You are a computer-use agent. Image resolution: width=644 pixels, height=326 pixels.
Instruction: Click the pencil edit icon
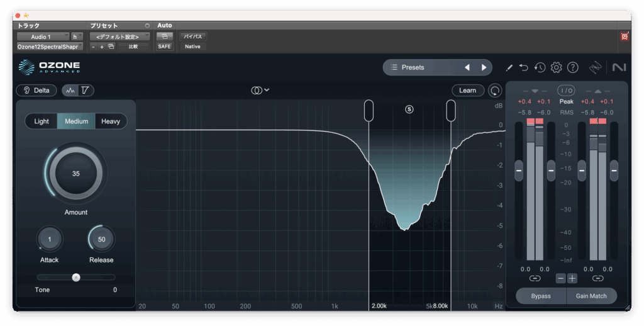[509, 67]
